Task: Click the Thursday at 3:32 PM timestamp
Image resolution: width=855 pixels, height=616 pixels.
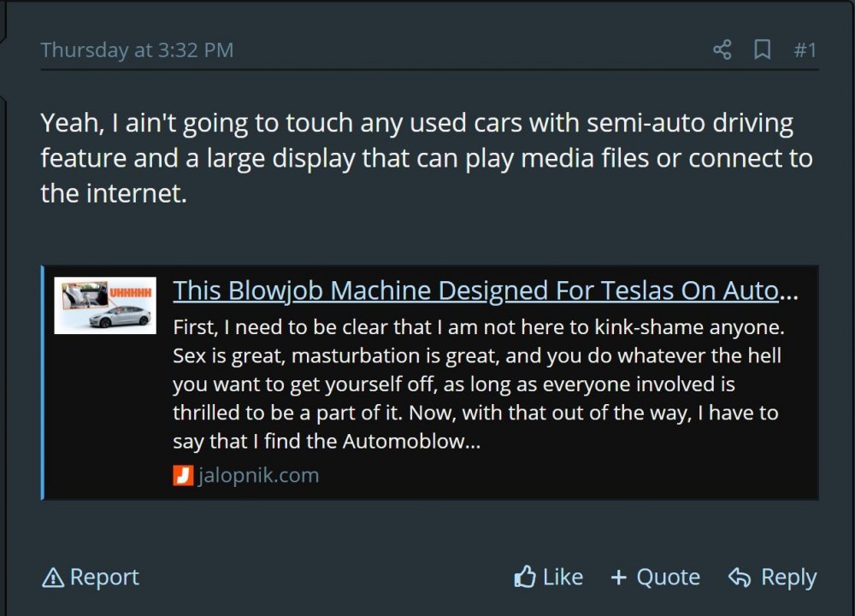Action: point(137,50)
